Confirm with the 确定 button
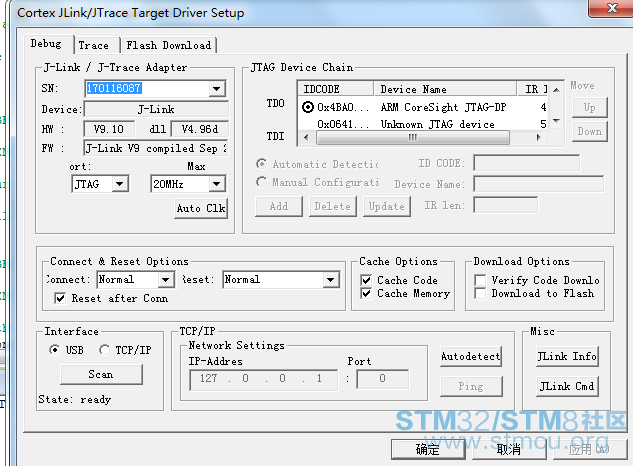 click(x=428, y=449)
